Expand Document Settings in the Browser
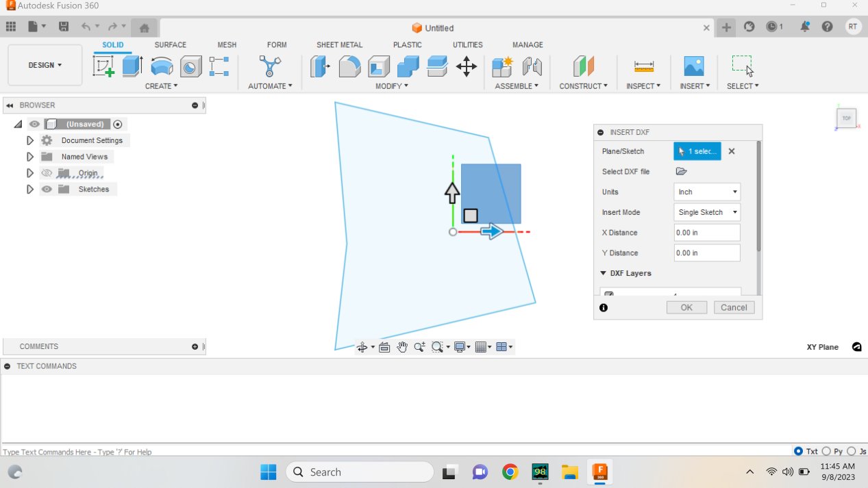 (29, 140)
